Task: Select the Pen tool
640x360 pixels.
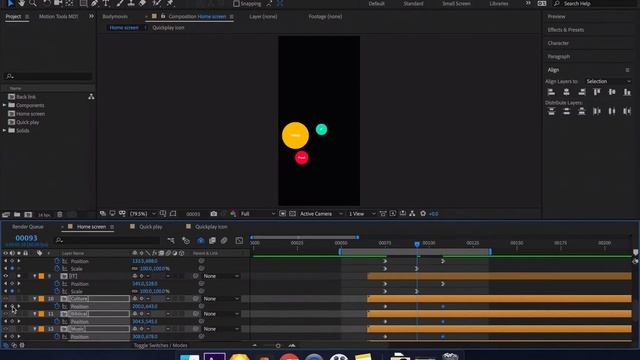Action: coord(95,3)
